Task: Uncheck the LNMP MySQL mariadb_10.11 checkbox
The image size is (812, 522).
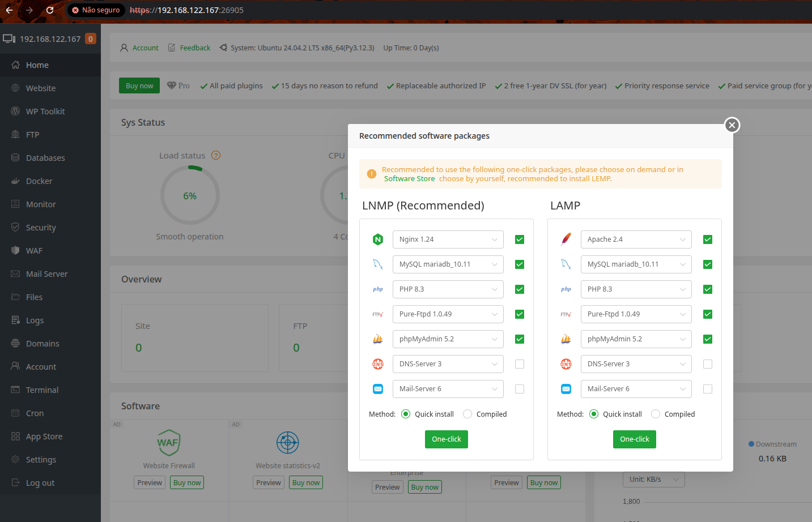Action: click(x=520, y=264)
